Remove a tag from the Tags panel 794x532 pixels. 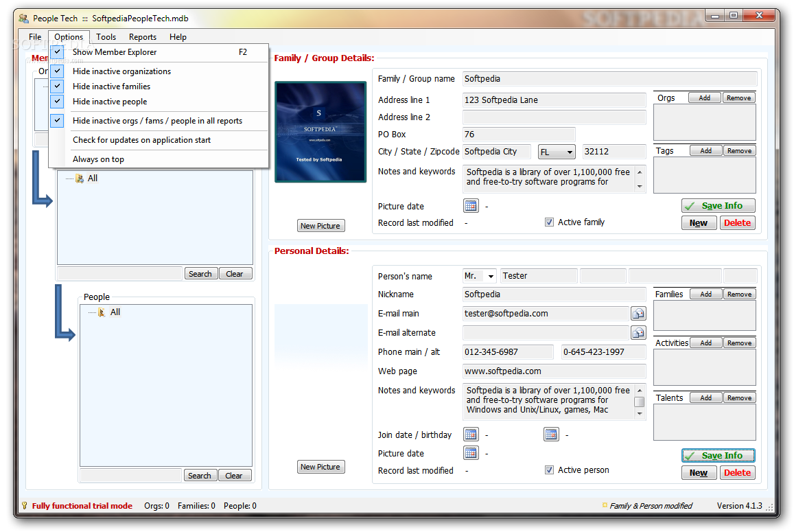click(739, 151)
